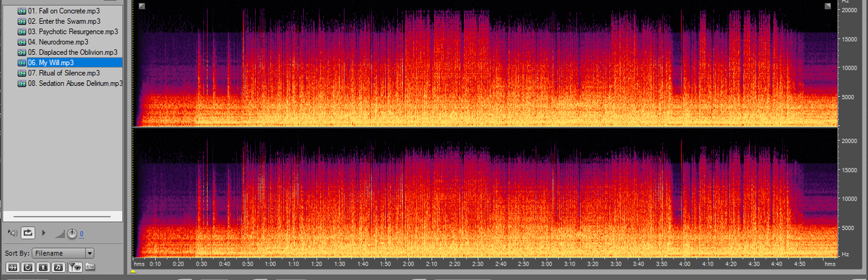The image size is (868, 280).
Task: Click audio icon beside 08. Sedation Abuse Delirium
Action: click(21, 83)
